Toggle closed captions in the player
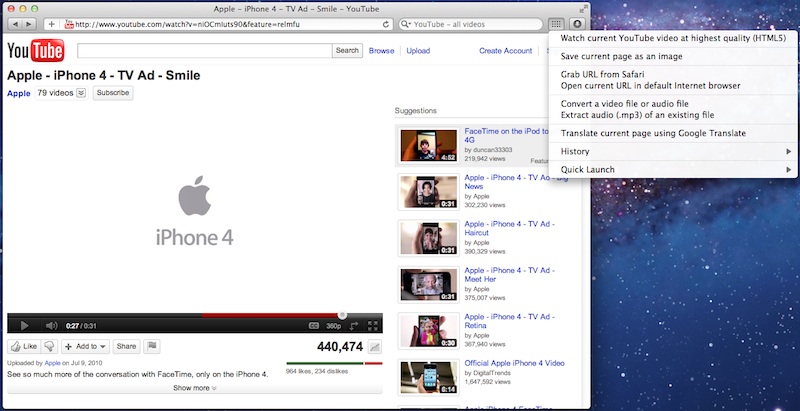 pyautogui.click(x=313, y=325)
